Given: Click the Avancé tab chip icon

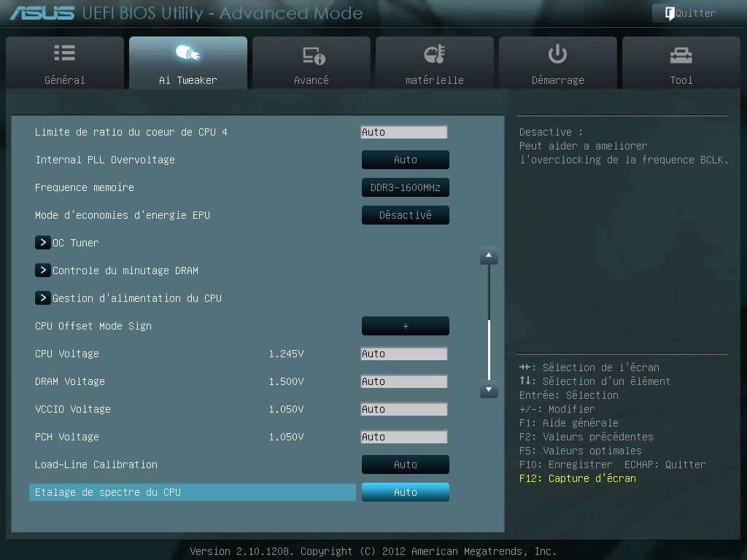Looking at the screenshot, I should (313, 55).
